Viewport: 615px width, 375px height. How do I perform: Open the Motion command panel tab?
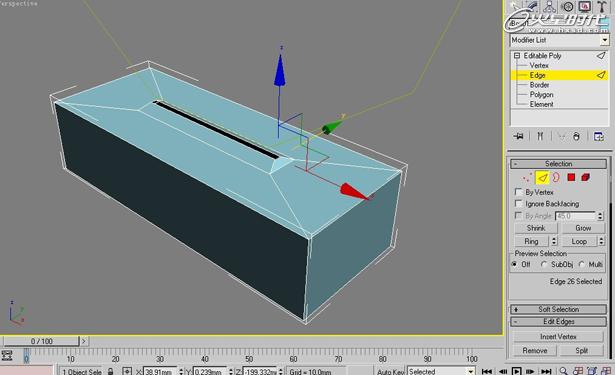click(x=567, y=6)
